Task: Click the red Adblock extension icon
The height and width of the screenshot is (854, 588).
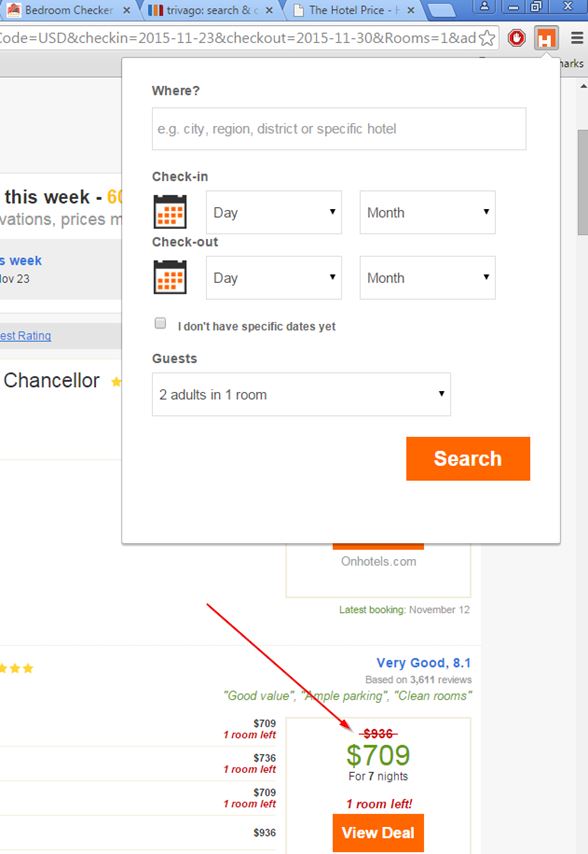Action: click(517, 38)
